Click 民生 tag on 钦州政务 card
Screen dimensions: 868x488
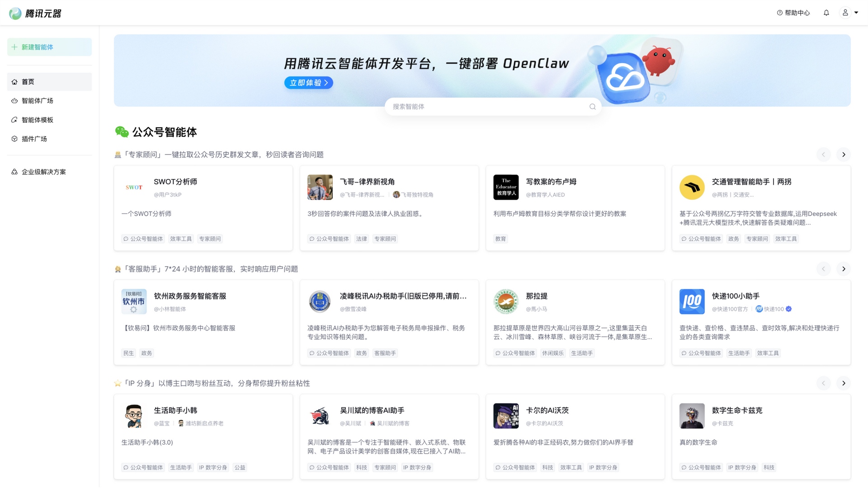(x=128, y=353)
